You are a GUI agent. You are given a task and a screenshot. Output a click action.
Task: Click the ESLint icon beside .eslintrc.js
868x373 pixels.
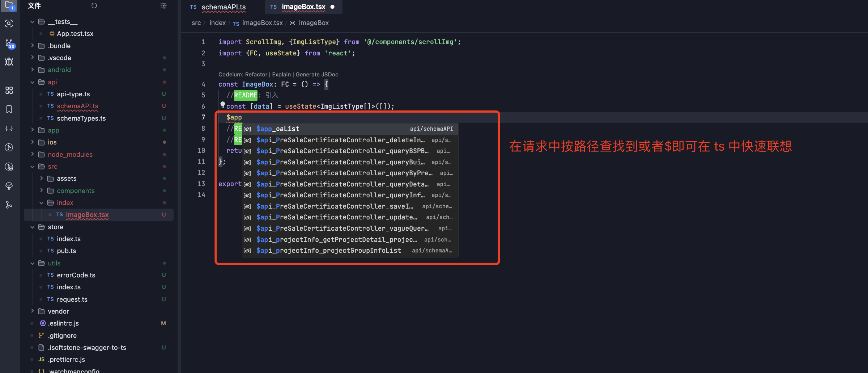(43, 323)
